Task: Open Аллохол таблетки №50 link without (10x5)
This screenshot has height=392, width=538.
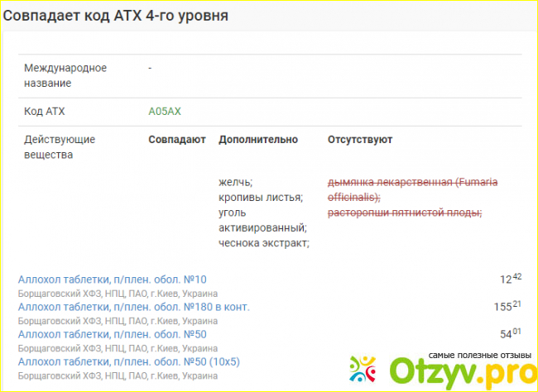Action: click(112, 334)
